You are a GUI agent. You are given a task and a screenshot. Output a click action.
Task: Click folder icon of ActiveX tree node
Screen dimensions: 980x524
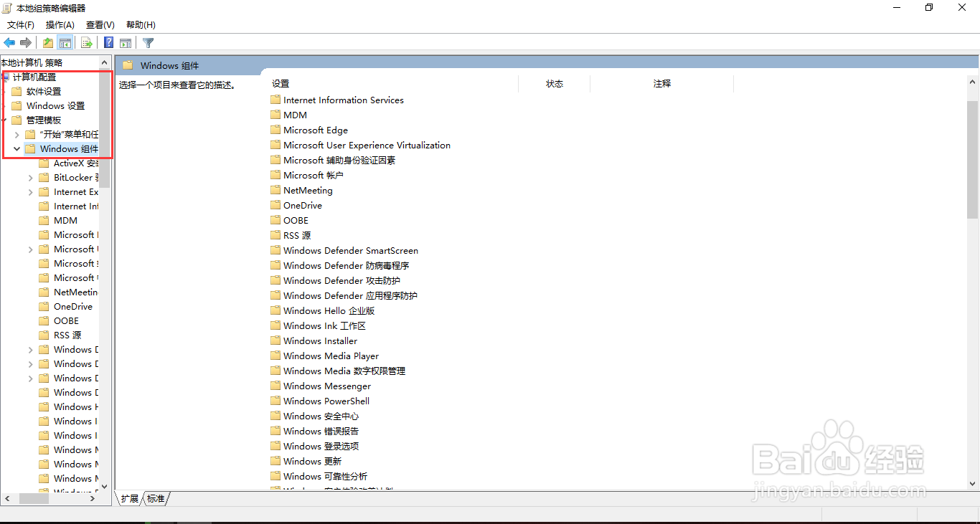44,163
